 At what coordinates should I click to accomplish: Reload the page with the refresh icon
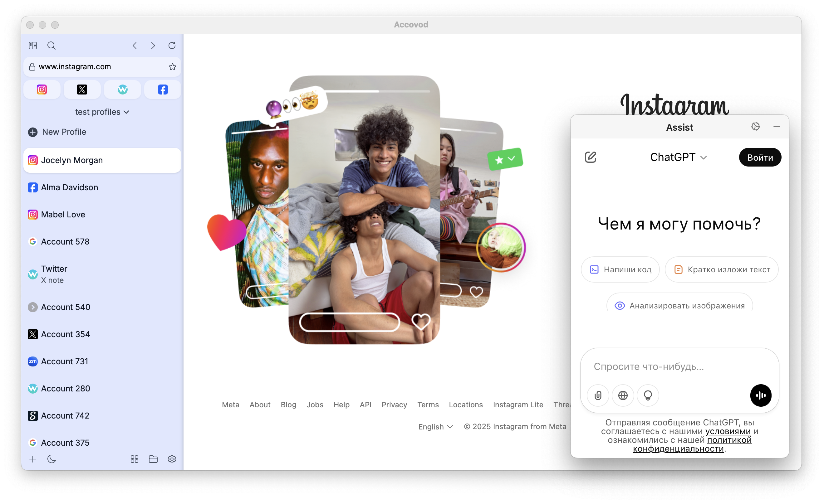(x=172, y=46)
